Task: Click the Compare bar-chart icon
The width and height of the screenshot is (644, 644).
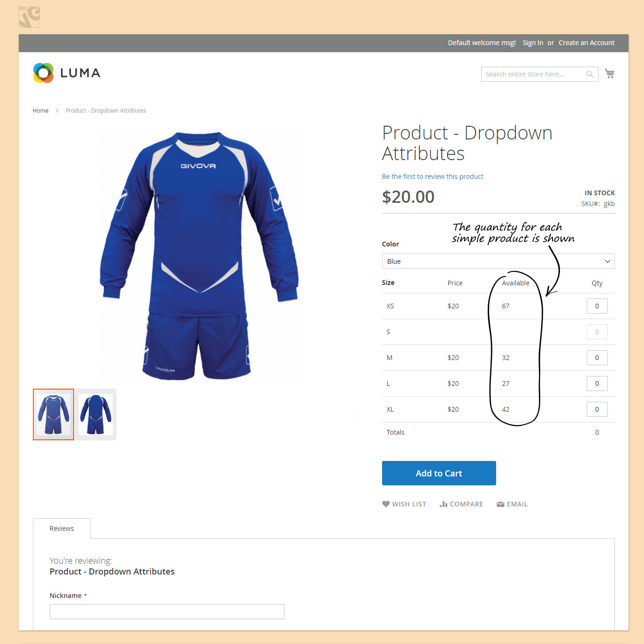Action: [x=443, y=504]
